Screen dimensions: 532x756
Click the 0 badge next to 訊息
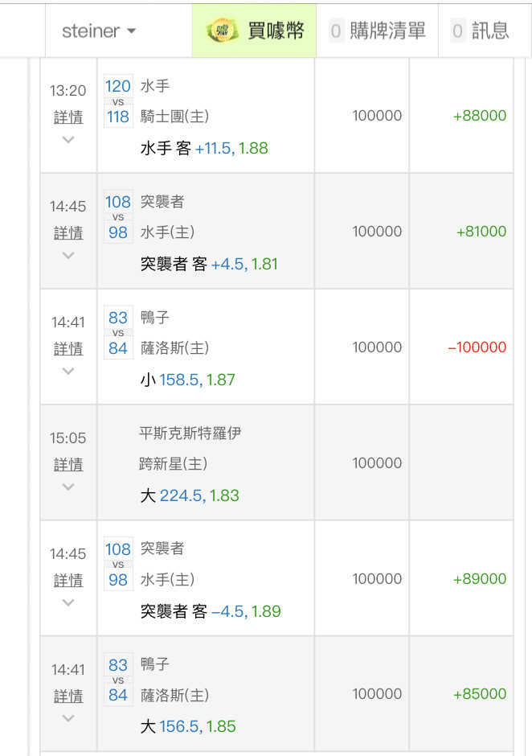coord(457,31)
